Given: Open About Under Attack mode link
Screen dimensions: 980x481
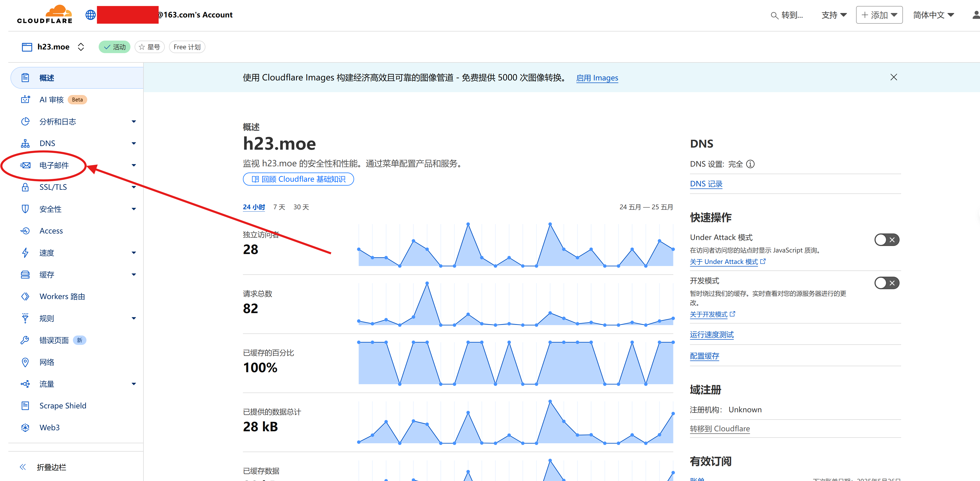Looking at the screenshot, I should (x=728, y=262).
